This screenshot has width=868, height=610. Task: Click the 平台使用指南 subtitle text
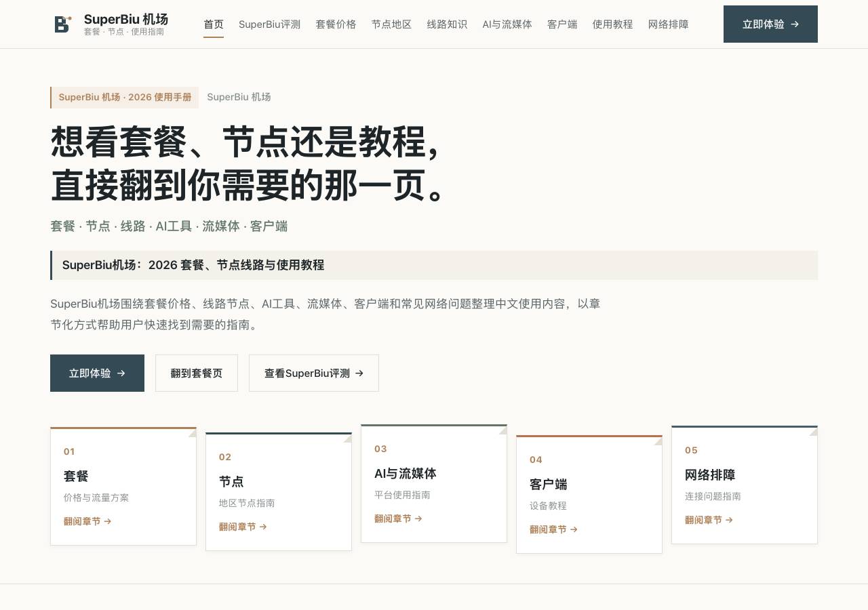coord(402,495)
